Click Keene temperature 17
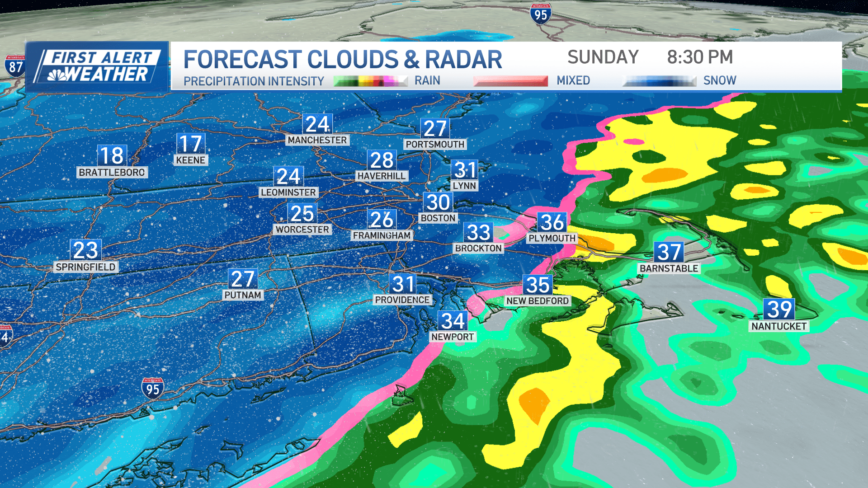 pyautogui.click(x=190, y=144)
